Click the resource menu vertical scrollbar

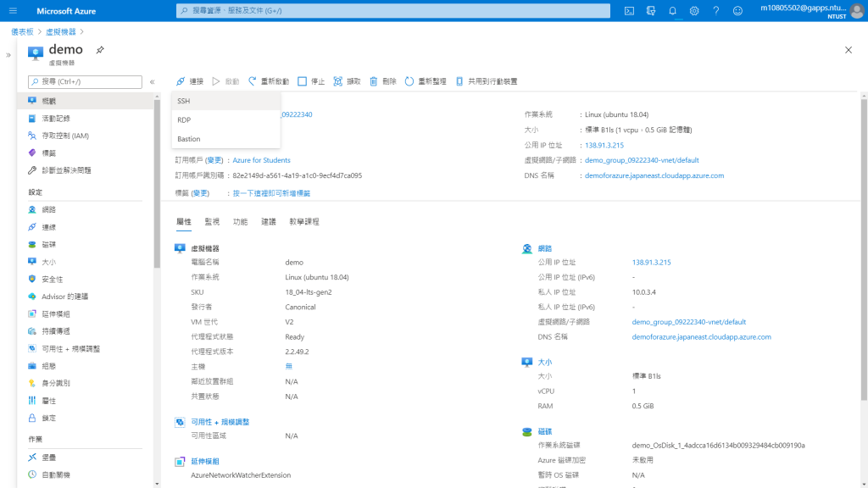[157, 183]
